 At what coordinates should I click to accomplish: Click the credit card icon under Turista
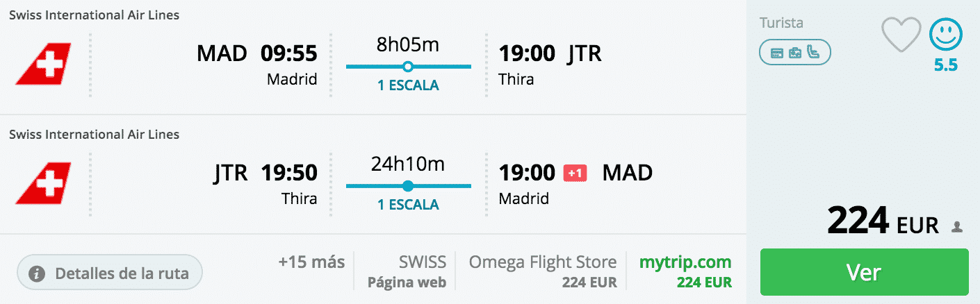[777, 52]
